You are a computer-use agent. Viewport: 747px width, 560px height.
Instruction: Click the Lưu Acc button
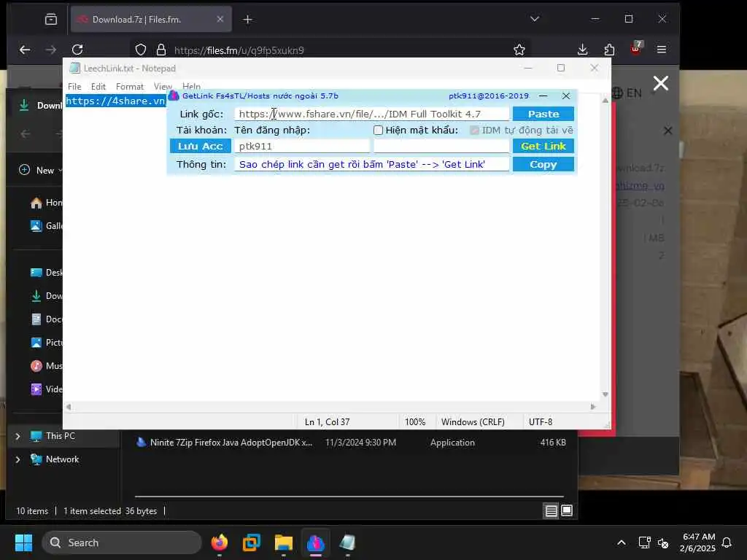coord(200,146)
